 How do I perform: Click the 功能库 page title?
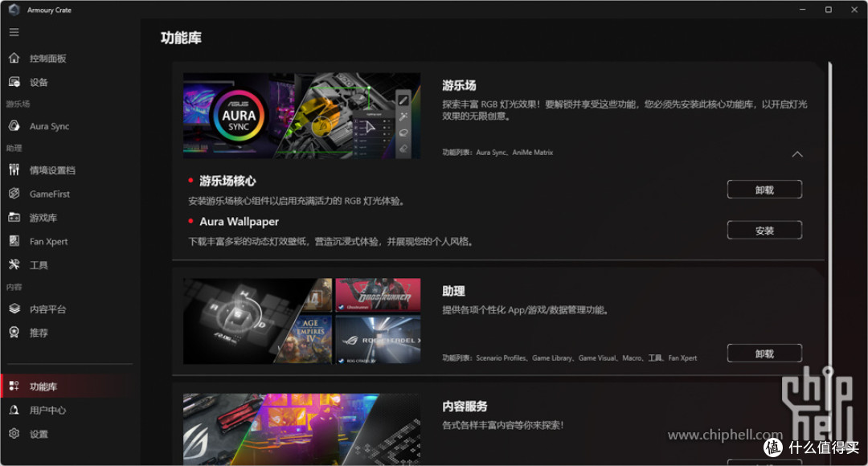181,38
